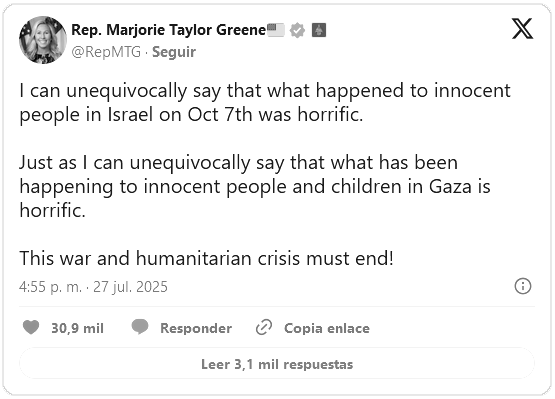Click the chain link copy icon
This screenshot has height=399, width=555.
click(x=264, y=327)
